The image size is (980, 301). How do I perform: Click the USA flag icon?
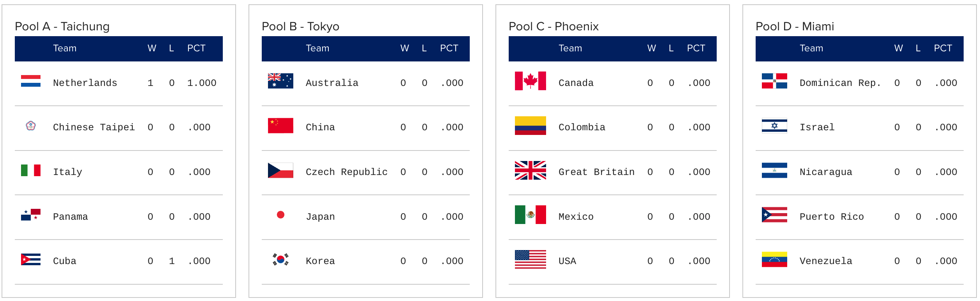(x=531, y=259)
